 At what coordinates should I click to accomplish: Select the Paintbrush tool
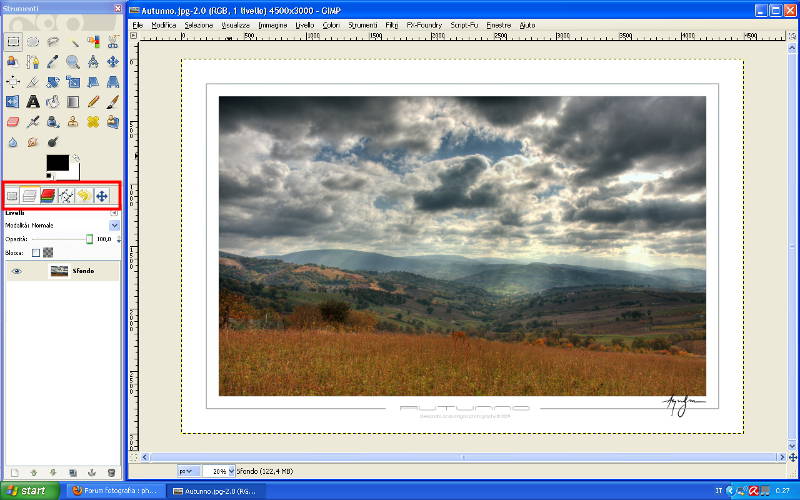coord(113,102)
